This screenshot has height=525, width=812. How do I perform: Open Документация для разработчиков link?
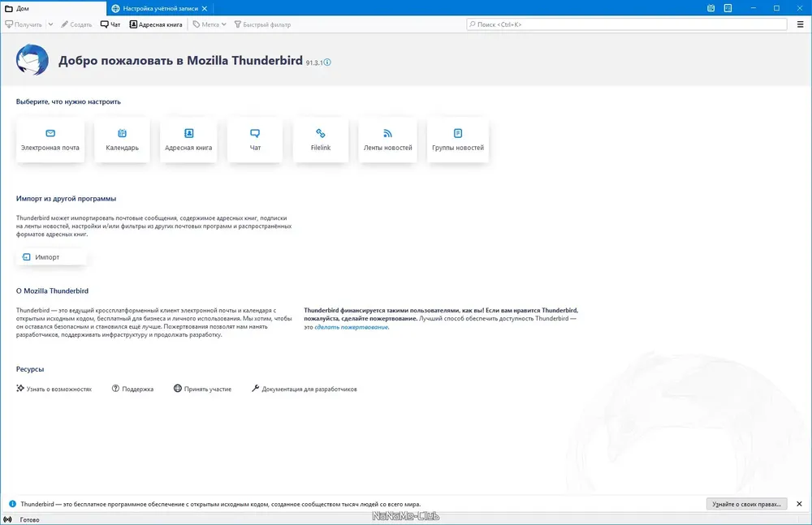pyautogui.click(x=304, y=389)
